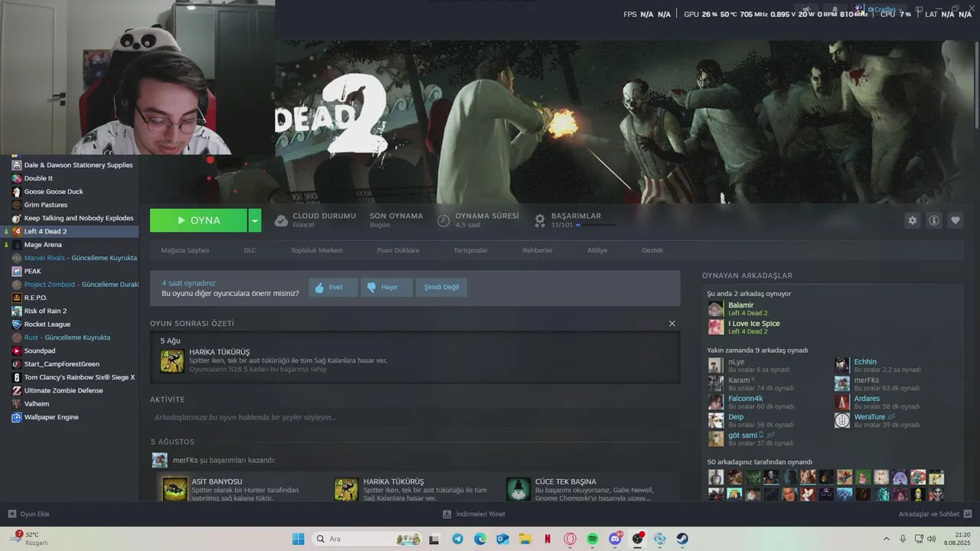This screenshot has width=980, height=551.
Task: Open Topluluk Merkezi tab
Action: tap(316, 250)
